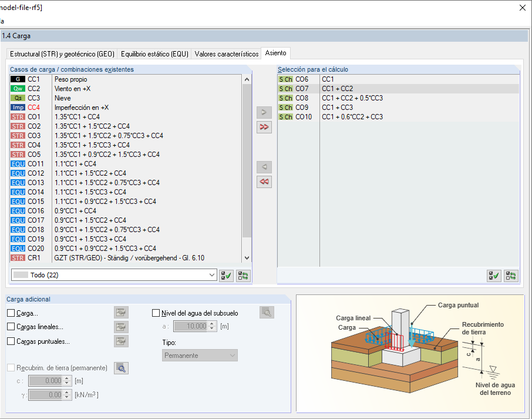
Task: Switch to Valores característicos tab
Action: 226,54
